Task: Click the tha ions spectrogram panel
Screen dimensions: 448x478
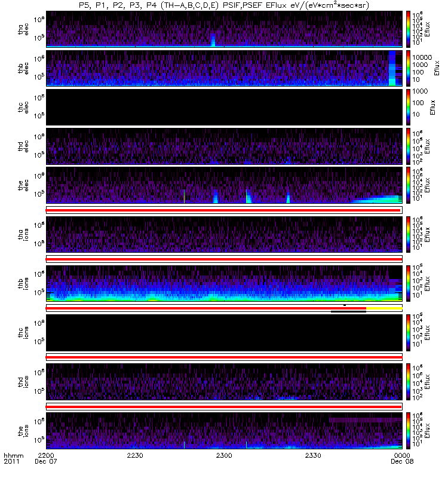Action: coord(225,234)
